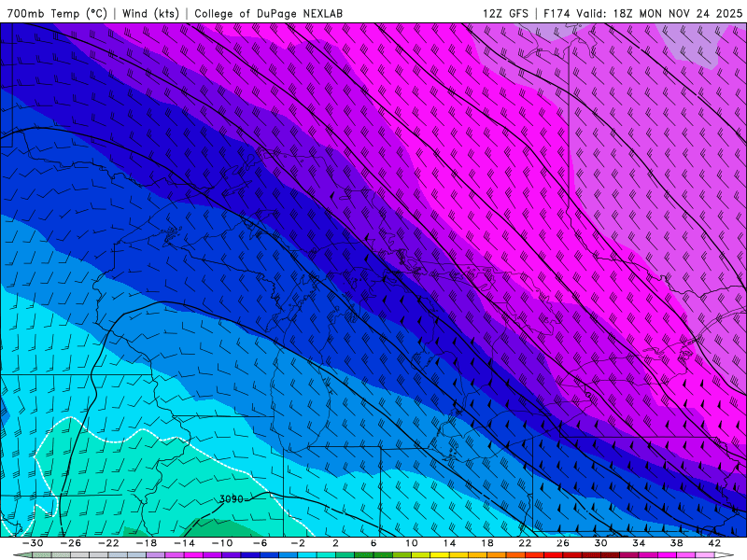Screen dimensions: 747x560
Task: Click 'College of DuPage NEXLAB' header text
Action: (x=268, y=13)
